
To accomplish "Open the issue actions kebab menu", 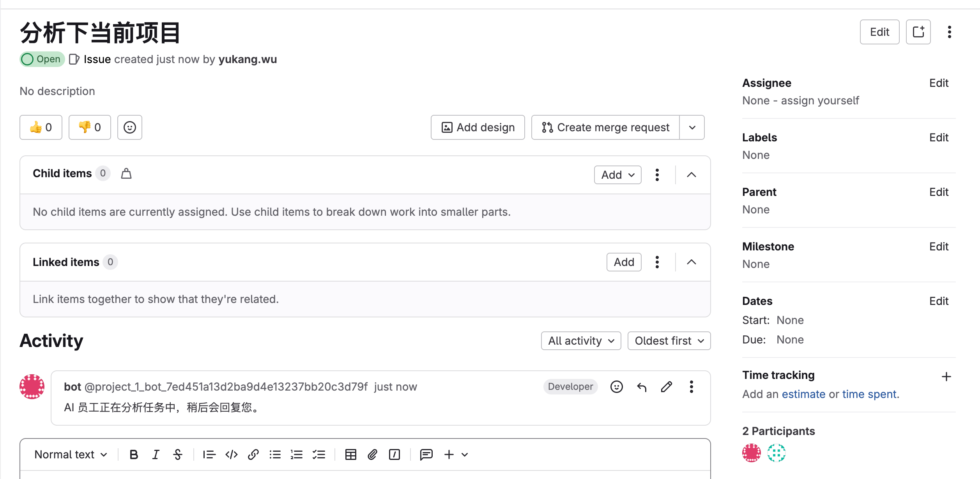I will tap(949, 32).
